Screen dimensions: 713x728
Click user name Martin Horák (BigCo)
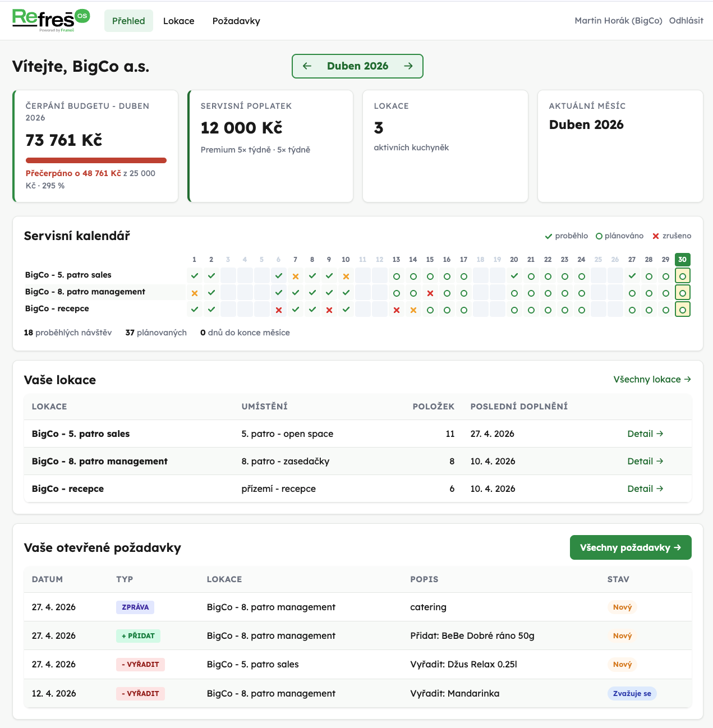point(618,20)
